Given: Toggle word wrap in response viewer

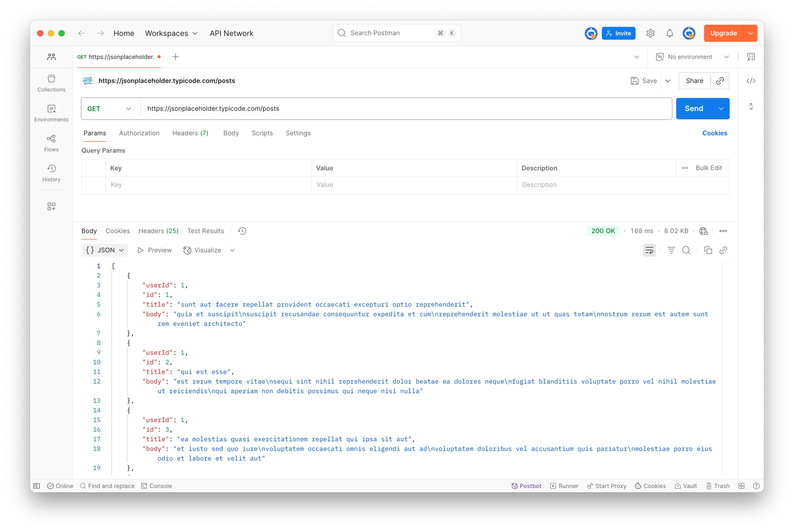Looking at the screenshot, I should point(649,250).
